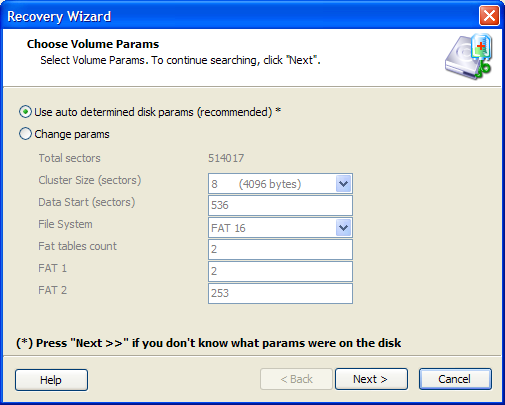
Task: Click the Cluster Size combo box showing 4096 bytes
Action: click(x=280, y=184)
